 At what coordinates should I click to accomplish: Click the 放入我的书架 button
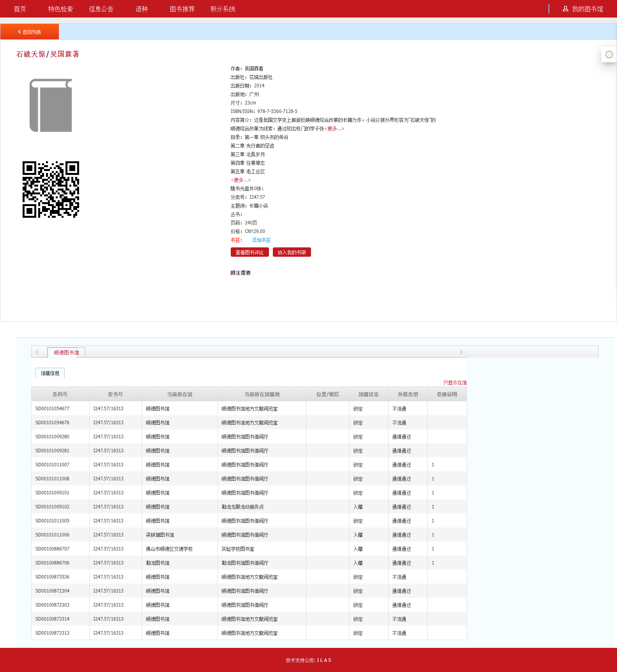[292, 252]
